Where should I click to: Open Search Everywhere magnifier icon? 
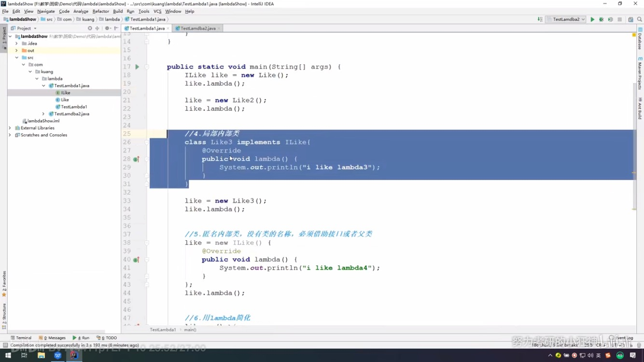(x=640, y=19)
